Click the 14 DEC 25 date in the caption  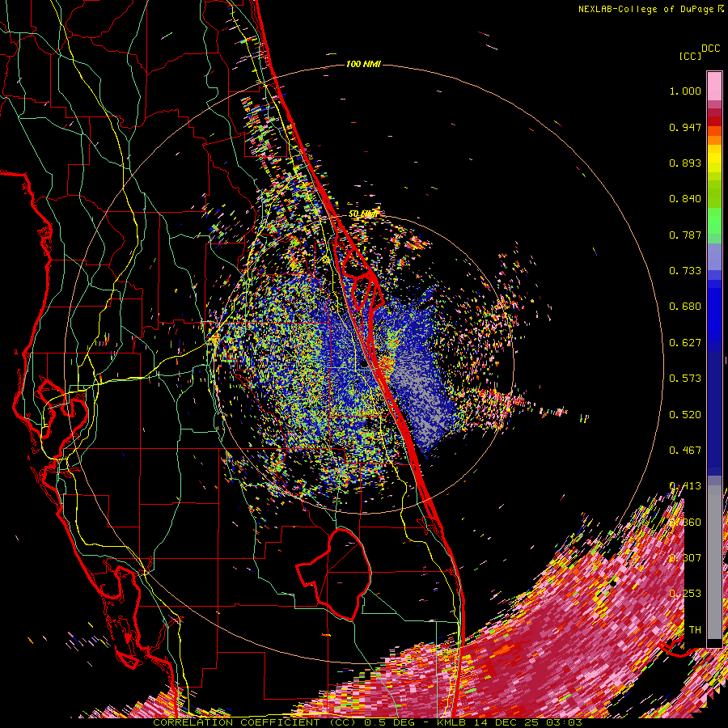506,722
